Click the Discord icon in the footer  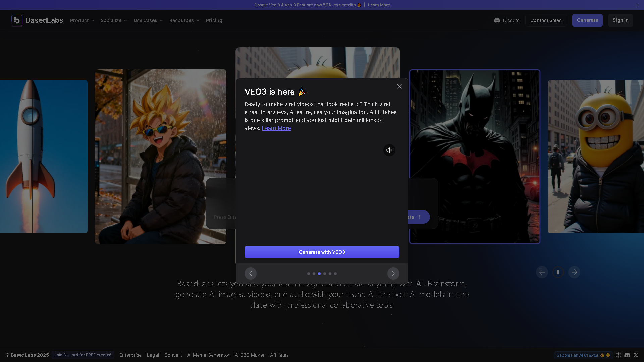pos(628,355)
